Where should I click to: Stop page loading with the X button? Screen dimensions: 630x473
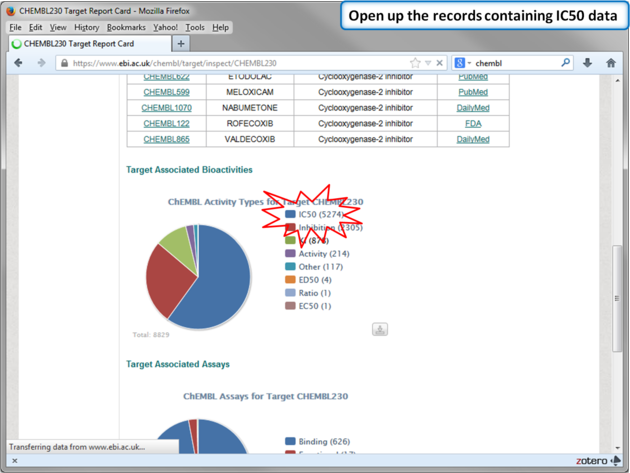pos(439,63)
